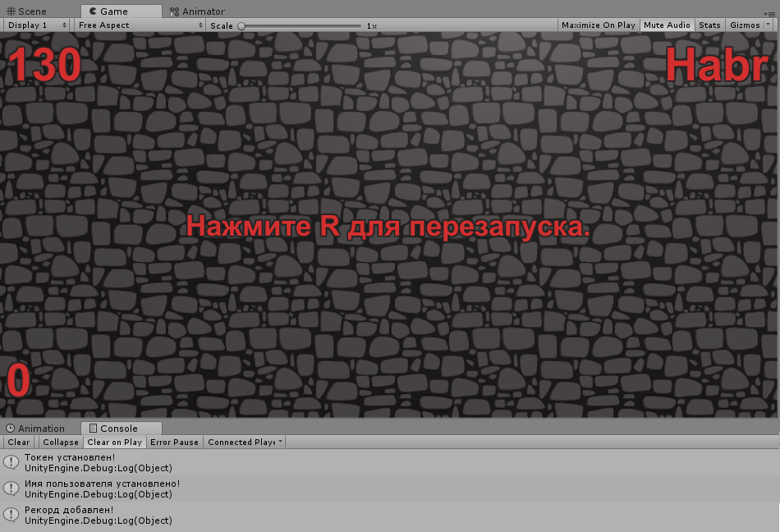Viewport: 780px width, 532px height.
Task: Open Connected Player dropdown
Action: click(245, 442)
